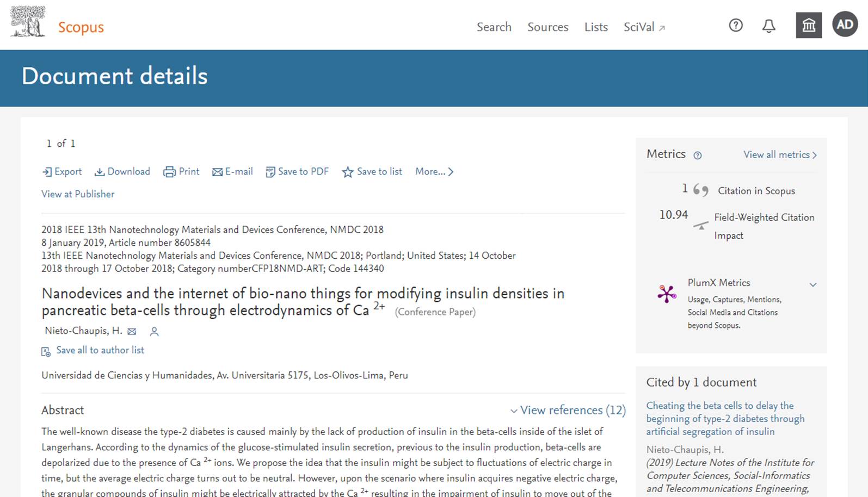
Task: Open SciVal external link
Action: [x=644, y=27]
